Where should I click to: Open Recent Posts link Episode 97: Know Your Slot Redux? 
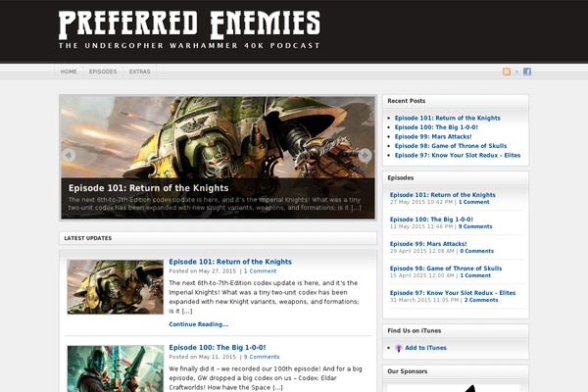point(458,155)
